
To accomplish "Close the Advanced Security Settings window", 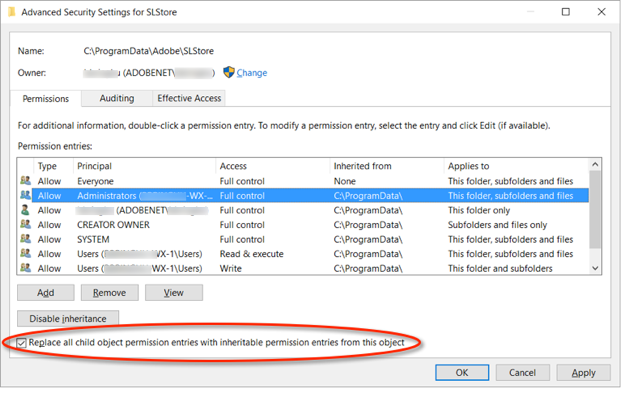I will pos(602,12).
